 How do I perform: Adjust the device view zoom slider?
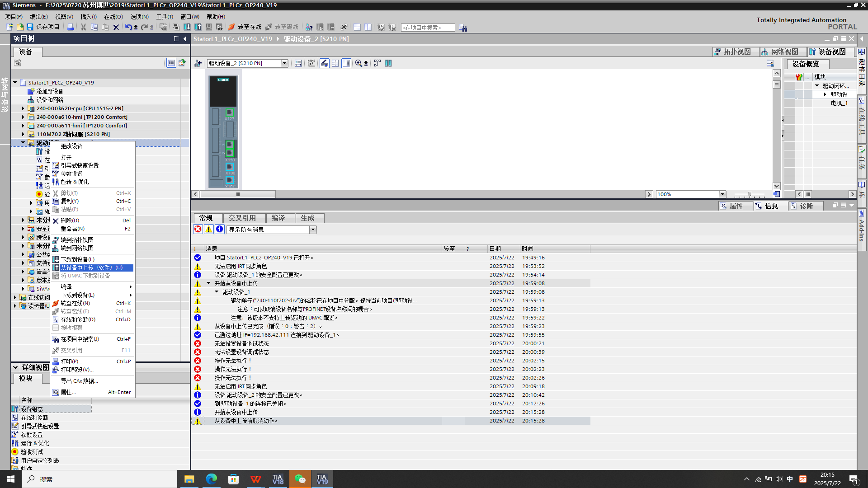[750, 194]
